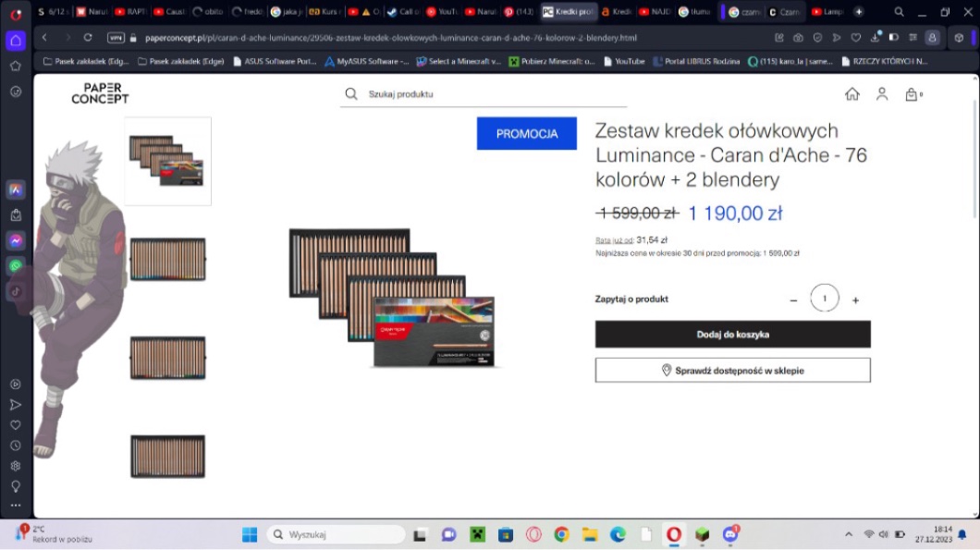
Task: Click Sprawdź dostępność w sklepie button
Action: [x=732, y=371]
